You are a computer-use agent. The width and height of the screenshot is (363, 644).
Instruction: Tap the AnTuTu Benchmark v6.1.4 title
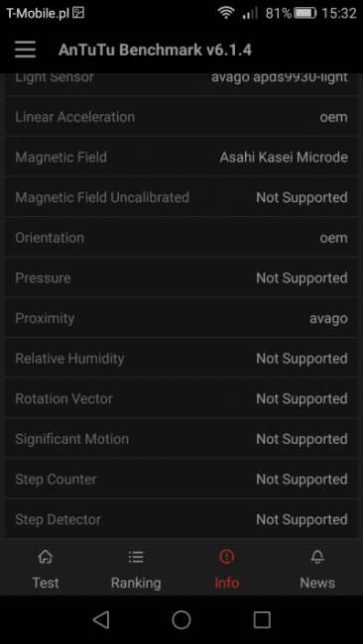coord(155,50)
